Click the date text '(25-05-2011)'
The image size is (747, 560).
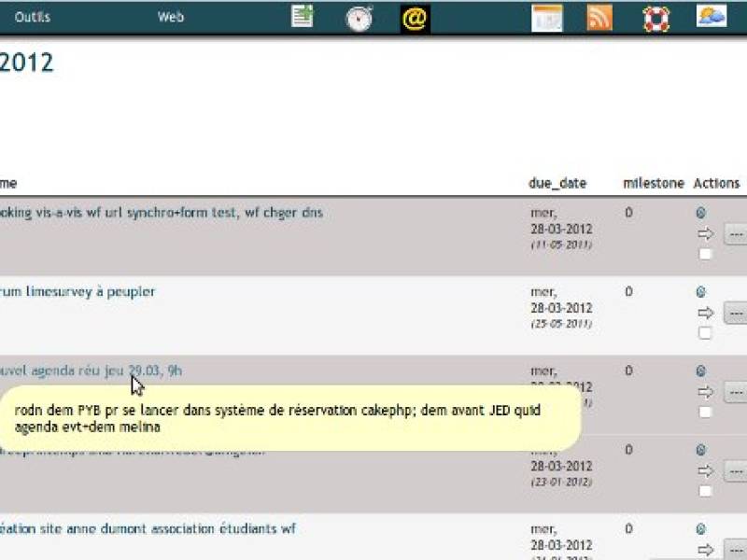point(562,324)
